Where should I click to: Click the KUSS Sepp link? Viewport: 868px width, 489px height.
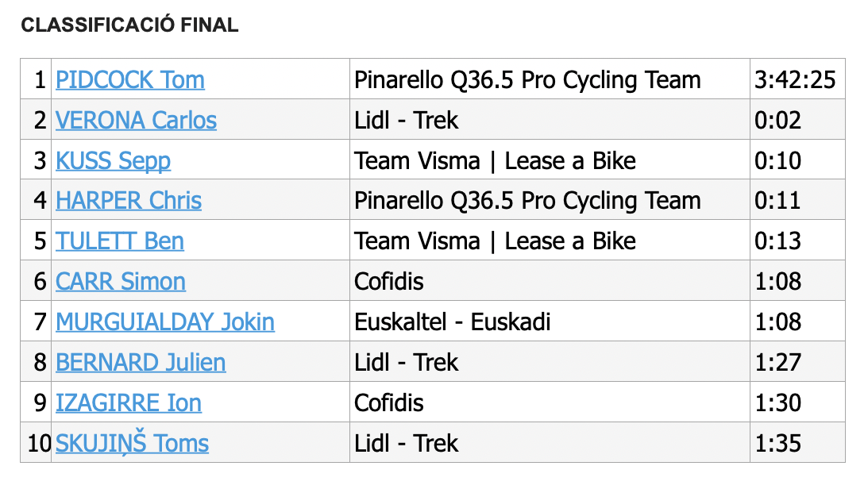113,160
